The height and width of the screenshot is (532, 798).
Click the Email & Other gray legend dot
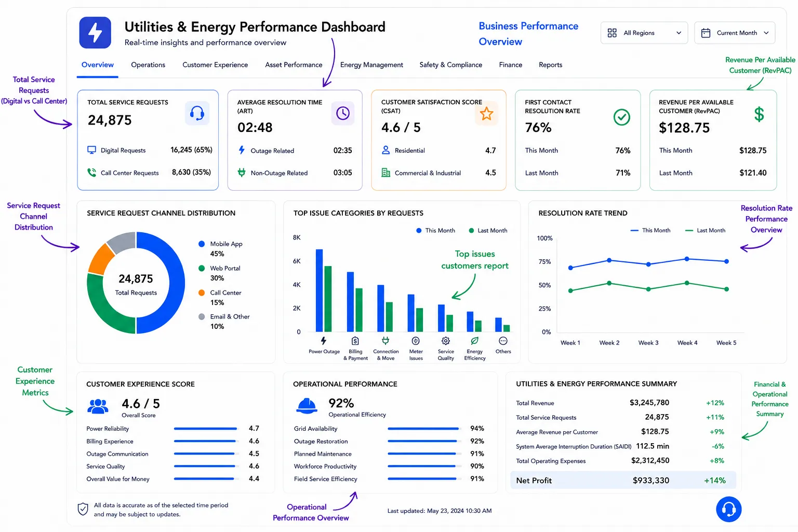point(202,316)
